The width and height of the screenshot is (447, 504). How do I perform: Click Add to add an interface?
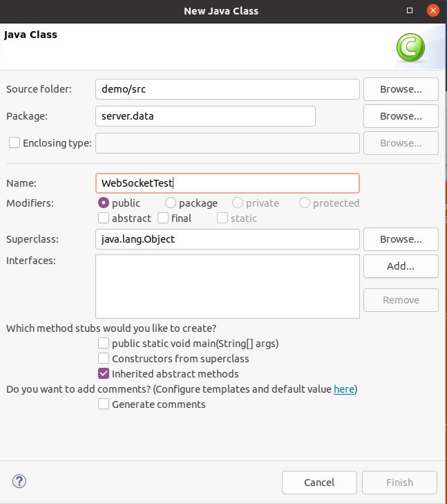[401, 266]
